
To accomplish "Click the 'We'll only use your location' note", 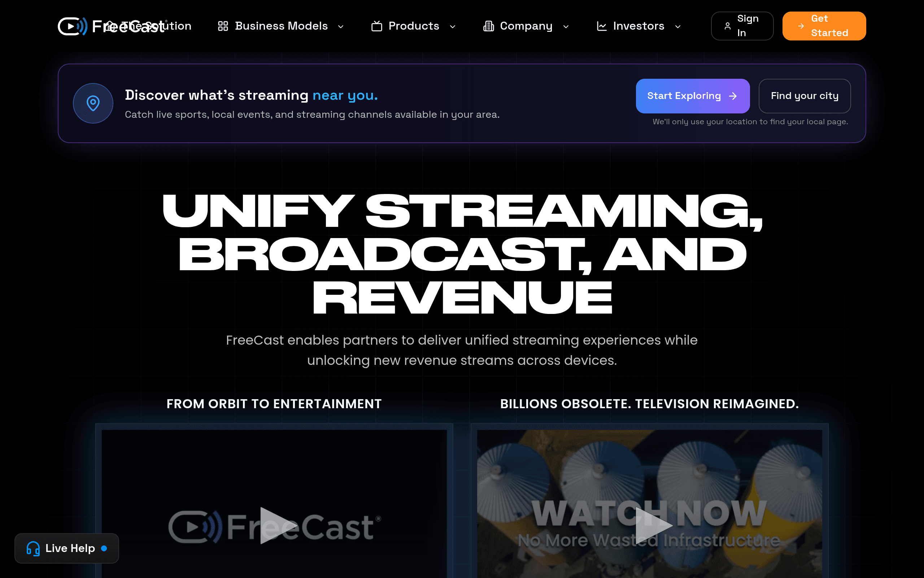I will (x=750, y=122).
